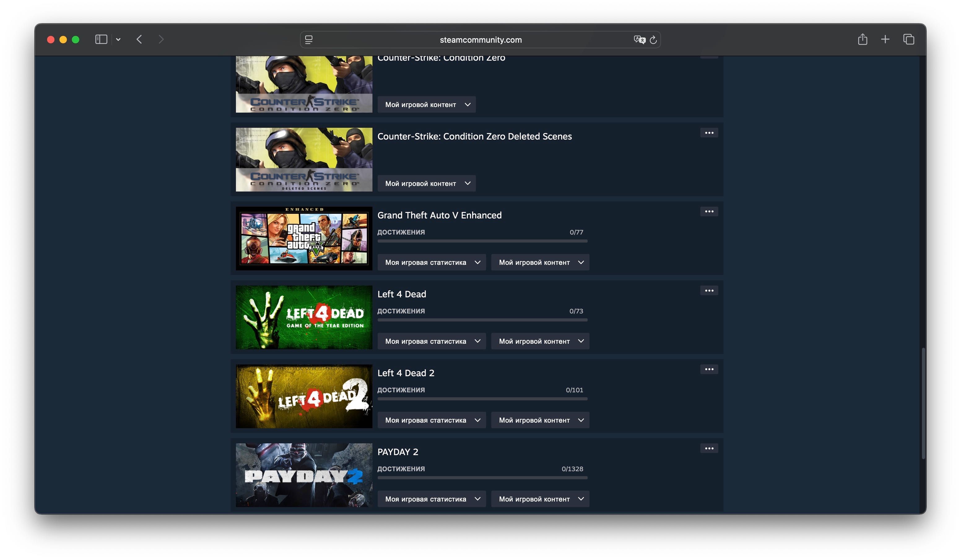Click the Left 4 Dead 2 banner image
This screenshot has height=560, width=961.
304,396
